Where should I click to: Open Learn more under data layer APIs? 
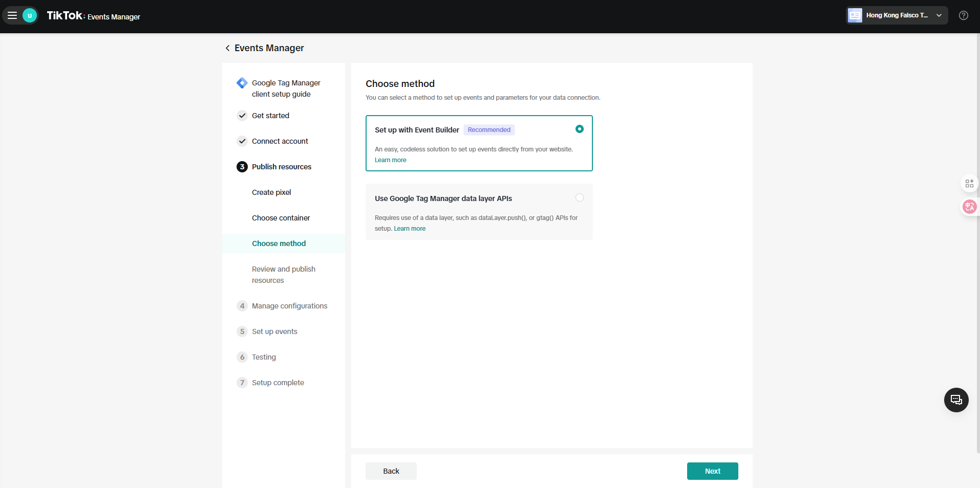[x=410, y=229]
